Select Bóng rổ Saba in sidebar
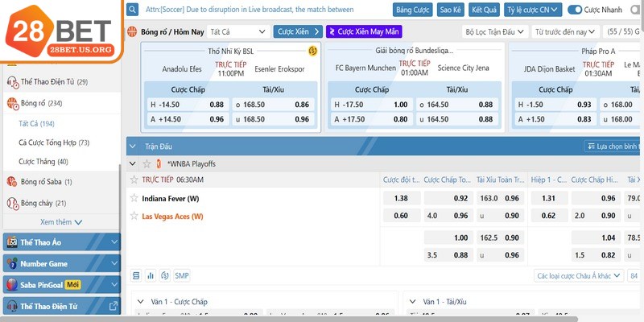Image resolution: width=644 pixels, height=322 pixels. click(x=46, y=182)
